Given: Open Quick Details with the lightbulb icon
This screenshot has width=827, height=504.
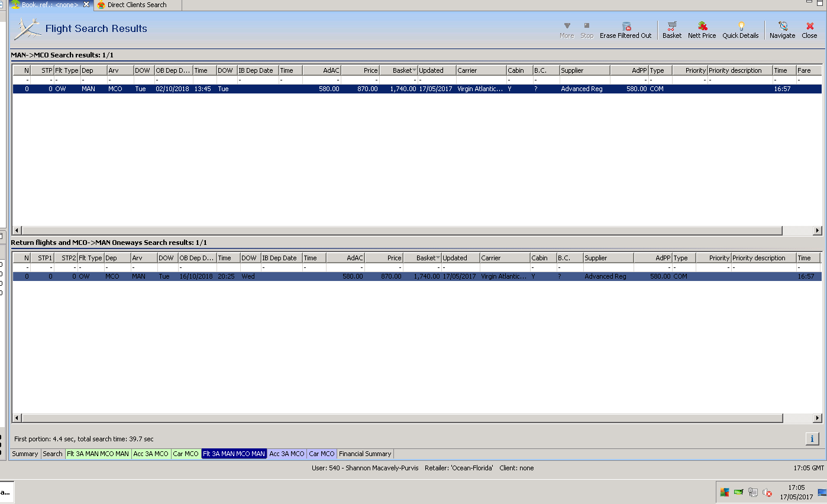Looking at the screenshot, I should click(741, 27).
